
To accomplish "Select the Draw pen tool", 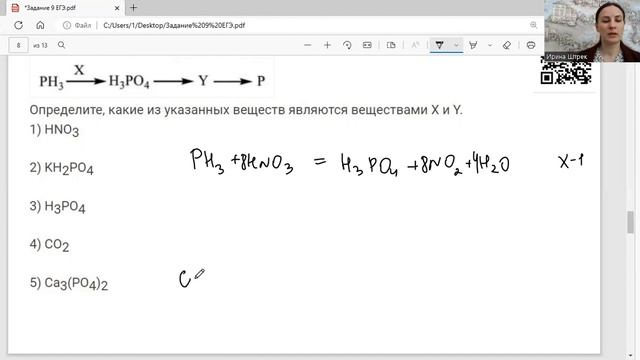I will click(x=440, y=45).
